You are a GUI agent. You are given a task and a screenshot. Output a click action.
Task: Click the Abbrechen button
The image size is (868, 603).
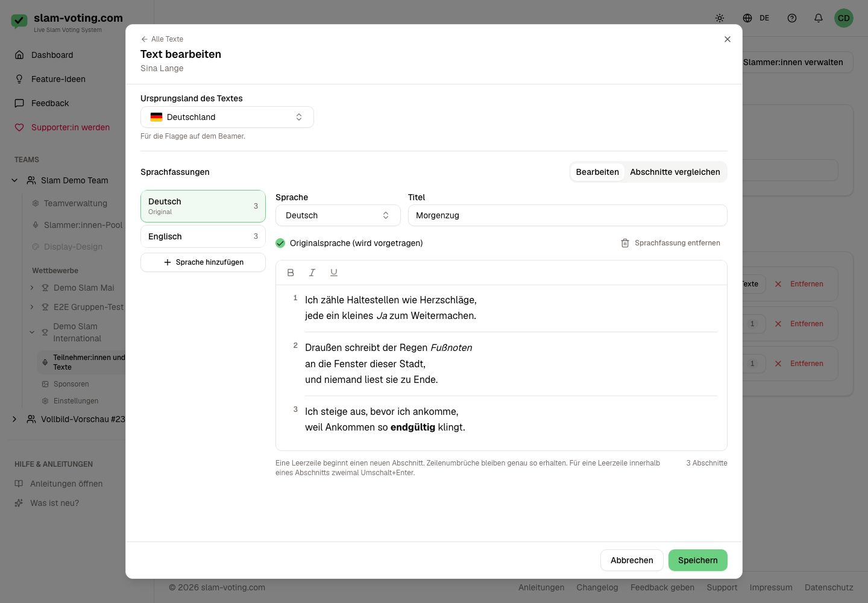click(632, 560)
